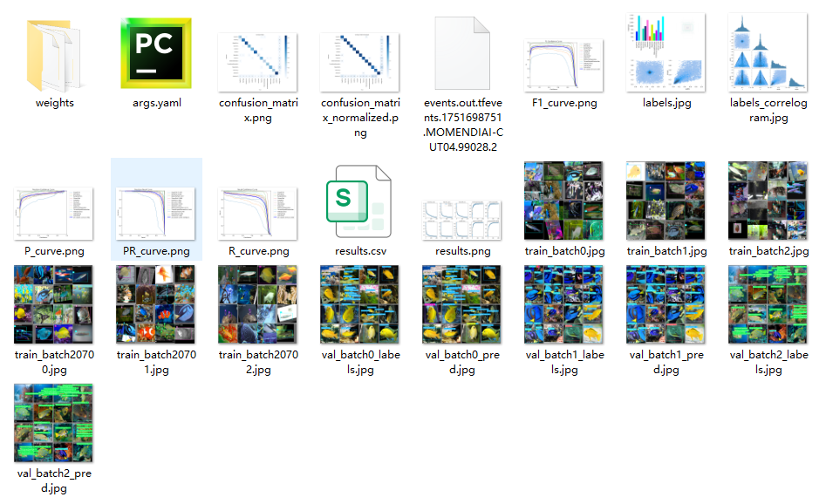Viewport: 819px width, 504px height.
Task: Click the labels_correlogram.jpg thumbnail
Action: point(768,52)
